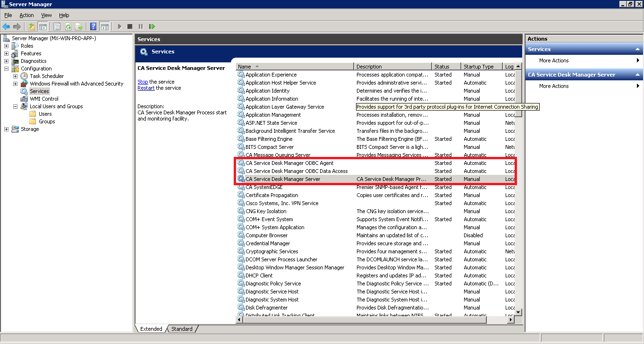Viewport: 644px width, 344px height.
Task: Click the Start Service play icon
Action: [x=119, y=26]
